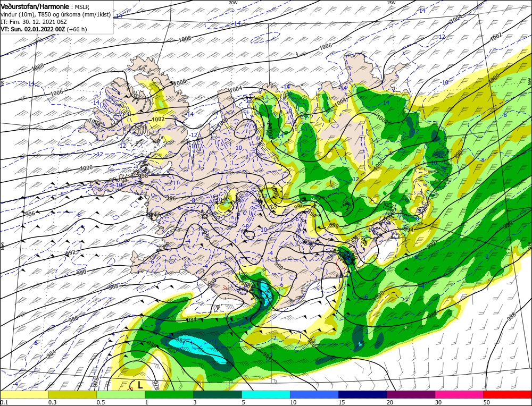The height and width of the screenshot is (406, 532).
Task: Click the legend value '0.1'
Action: coord(4,402)
